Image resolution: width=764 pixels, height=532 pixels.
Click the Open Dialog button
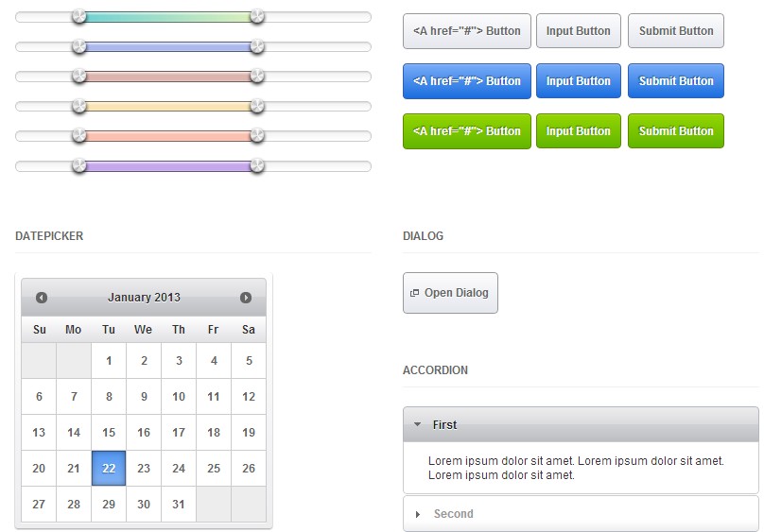(x=450, y=293)
